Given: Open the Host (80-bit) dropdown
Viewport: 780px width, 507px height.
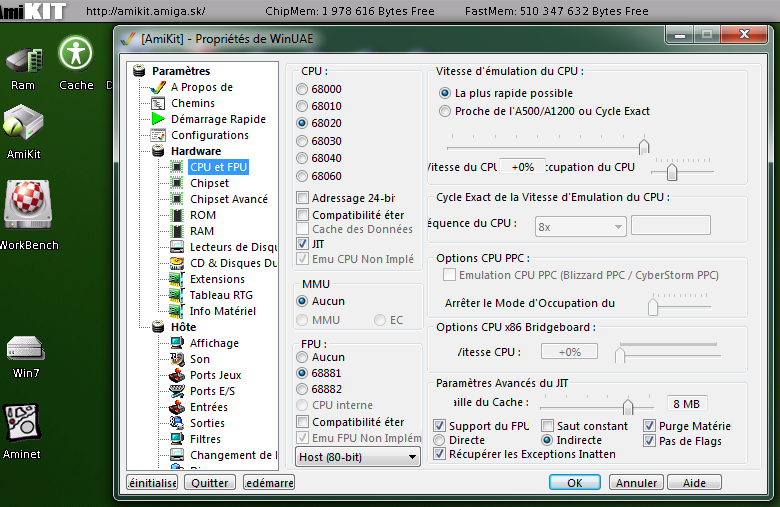Looking at the screenshot, I should 358,457.
